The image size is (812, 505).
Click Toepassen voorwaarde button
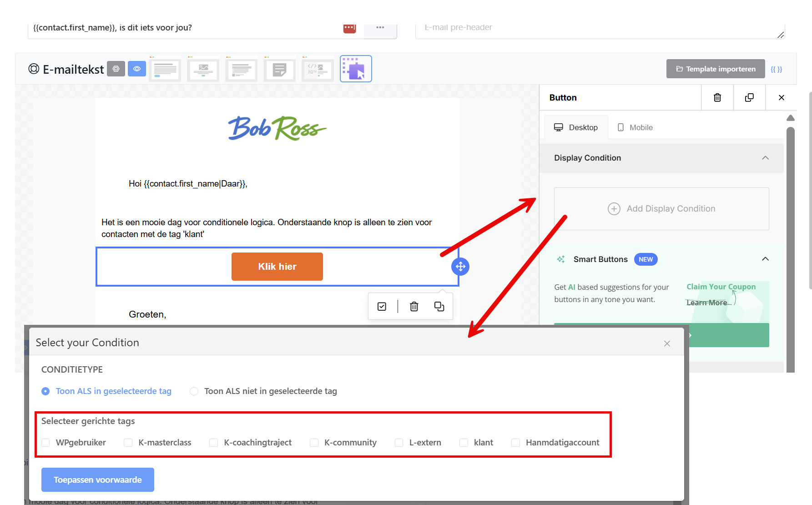(x=98, y=480)
